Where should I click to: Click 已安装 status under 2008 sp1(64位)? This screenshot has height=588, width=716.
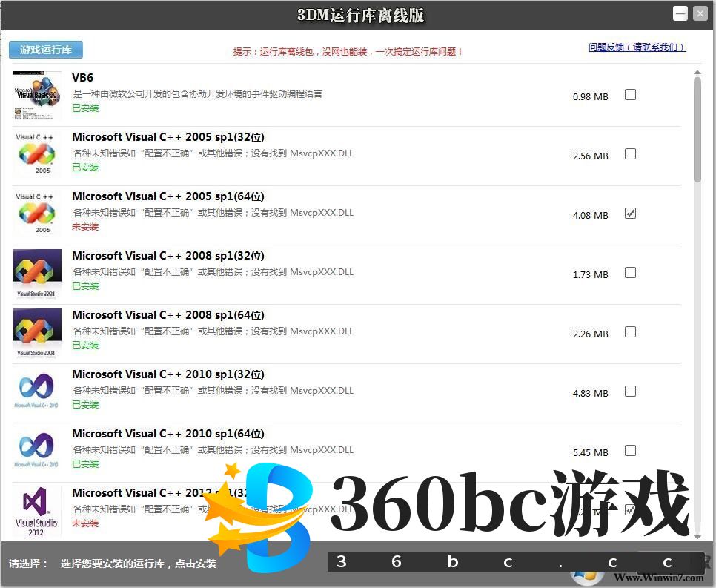click(85, 346)
